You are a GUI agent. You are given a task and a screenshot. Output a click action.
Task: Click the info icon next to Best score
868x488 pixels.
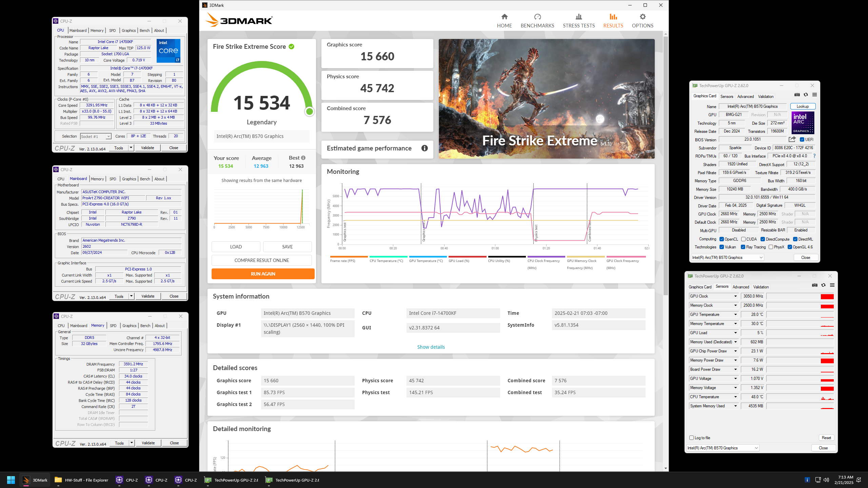coord(303,158)
